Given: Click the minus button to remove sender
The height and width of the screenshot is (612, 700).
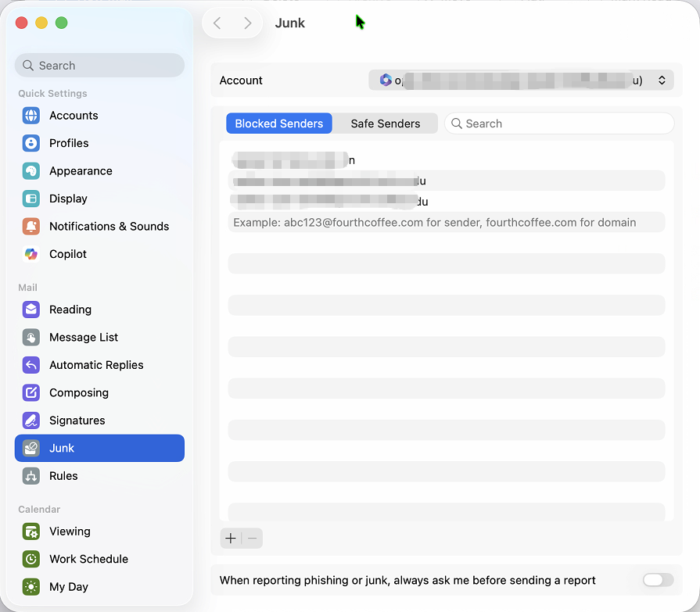Looking at the screenshot, I should point(252,539).
